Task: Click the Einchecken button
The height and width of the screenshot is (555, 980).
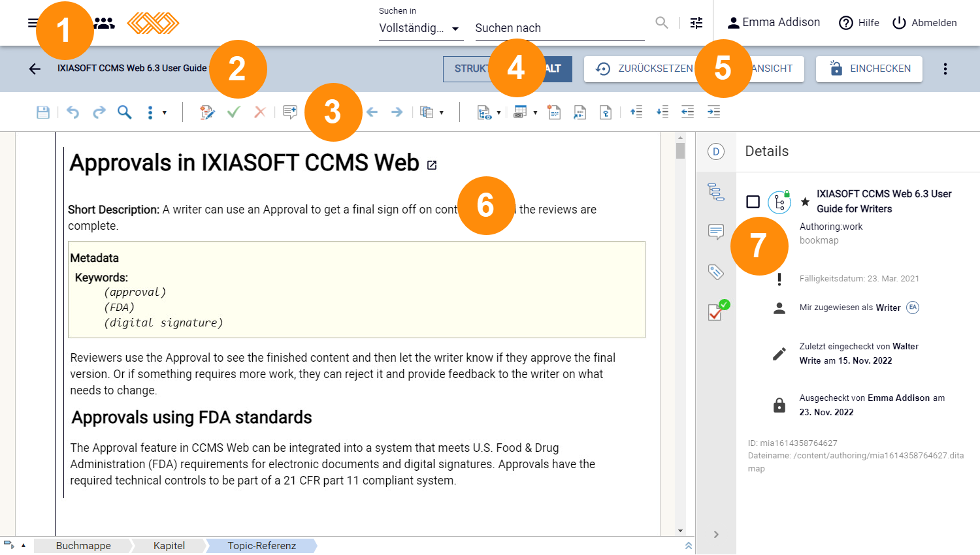Action: click(x=869, y=69)
